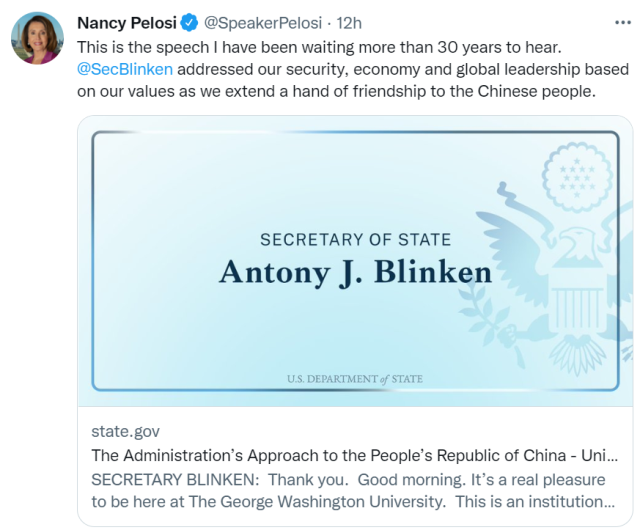Click the SECRETARY OF STATE heading text
Viewport: 640px width, 530px height.
(x=355, y=240)
